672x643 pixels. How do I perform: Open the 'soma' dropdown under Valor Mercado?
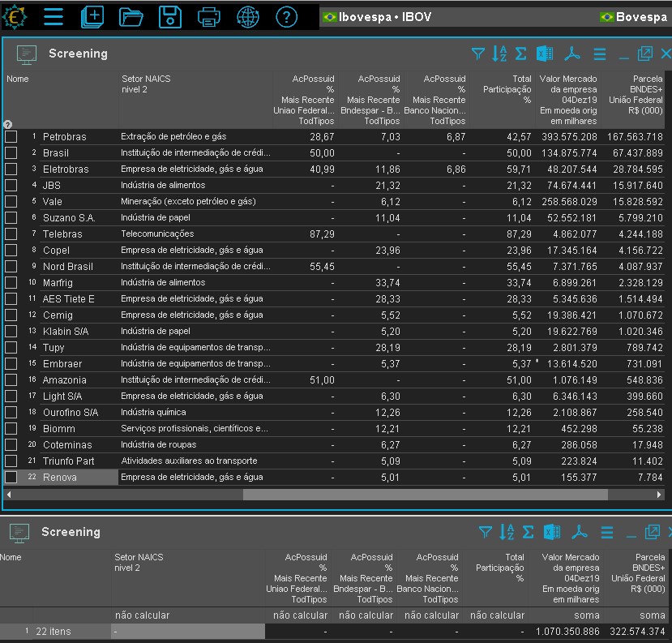[x=565, y=615]
